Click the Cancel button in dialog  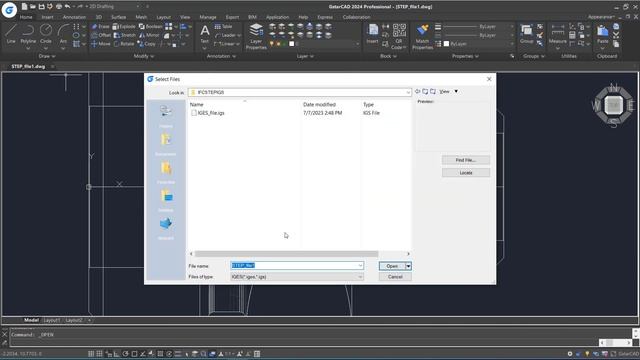point(395,277)
